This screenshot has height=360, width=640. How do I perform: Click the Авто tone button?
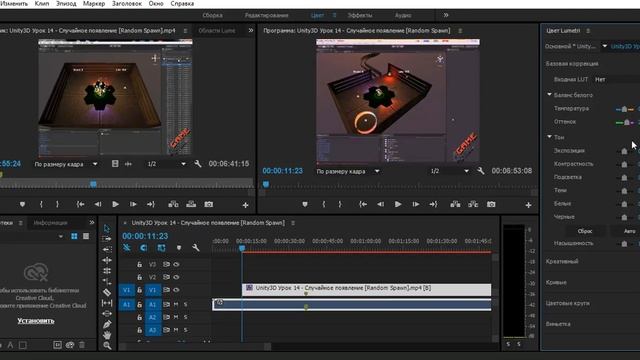click(629, 231)
